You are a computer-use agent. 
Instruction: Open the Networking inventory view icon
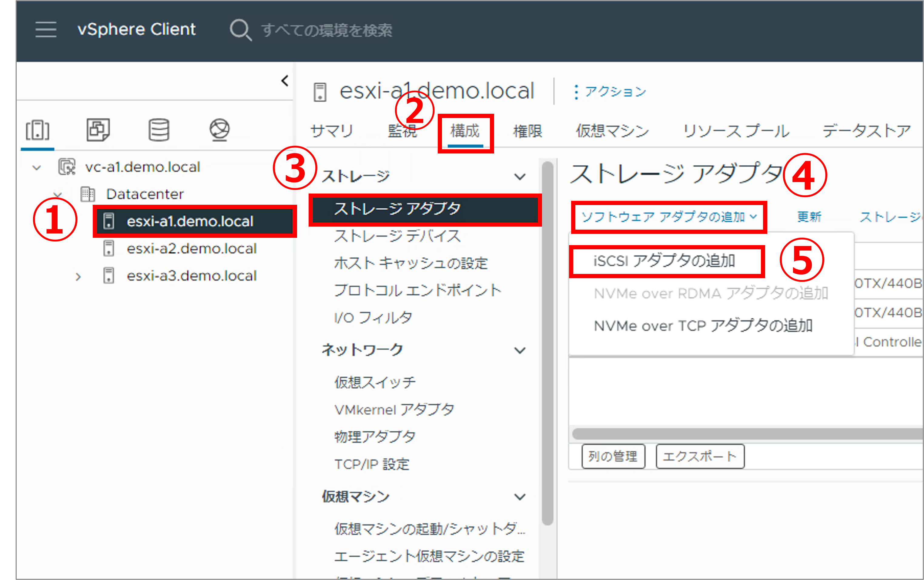pos(219,130)
